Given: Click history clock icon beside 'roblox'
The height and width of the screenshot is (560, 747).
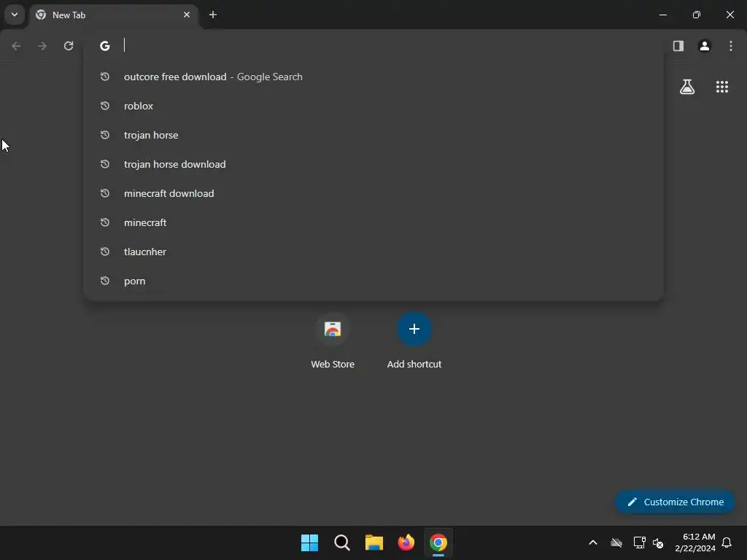Looking at the screenshot, I should (105, 106).
